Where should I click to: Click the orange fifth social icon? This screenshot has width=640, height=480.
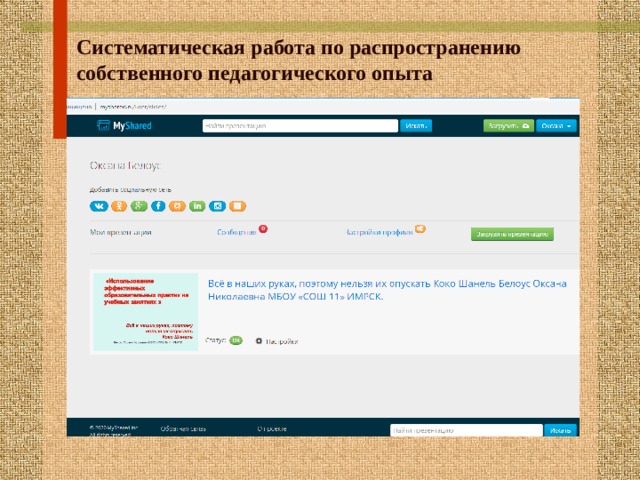click(x=177, y=206)
